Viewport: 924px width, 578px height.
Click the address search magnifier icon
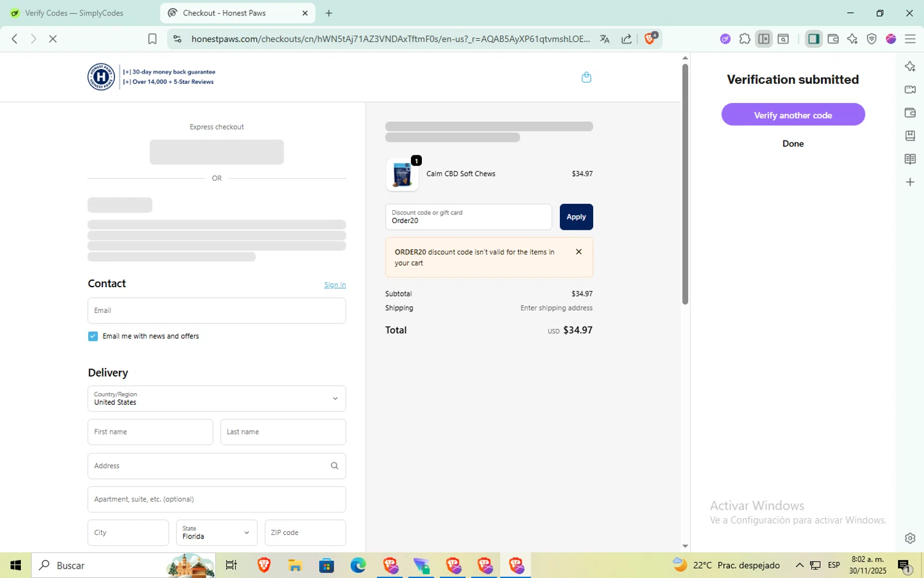coord(334,466)
